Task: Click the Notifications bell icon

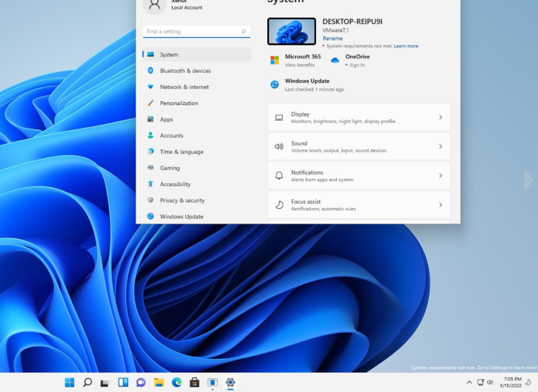Action: (279, 176)
